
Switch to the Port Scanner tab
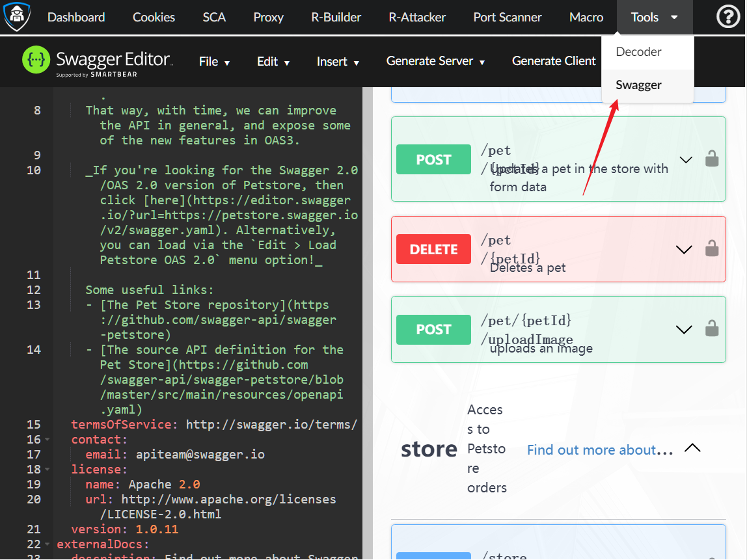tap(507, 18)
